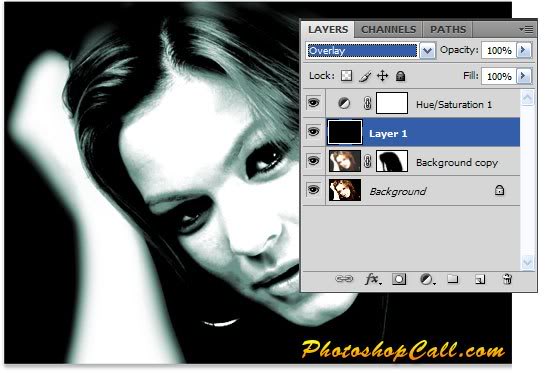The width and height of the screenshot is (546, 373).
Task: Toggle Lock all padlock icon
Action: pyautogui.click(x=400, y=76)
